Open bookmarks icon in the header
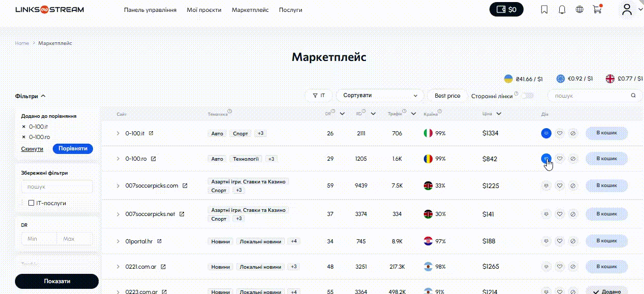 click(x=544, y=9)
